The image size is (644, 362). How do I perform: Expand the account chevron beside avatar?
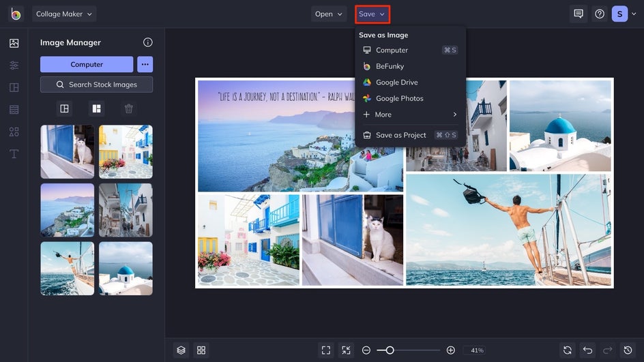(x=634, y=14)
